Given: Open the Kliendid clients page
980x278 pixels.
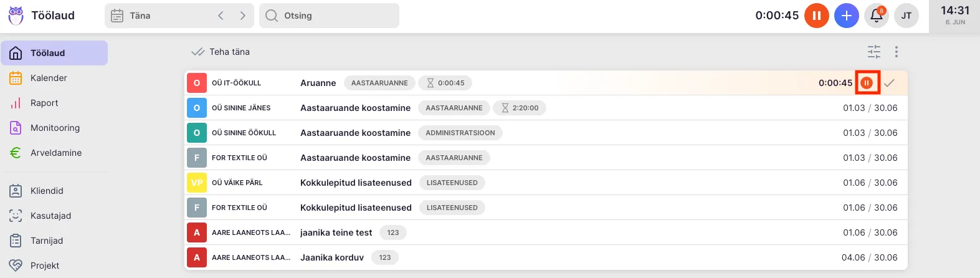Looking at the screenshot, I should pos(47,191).
